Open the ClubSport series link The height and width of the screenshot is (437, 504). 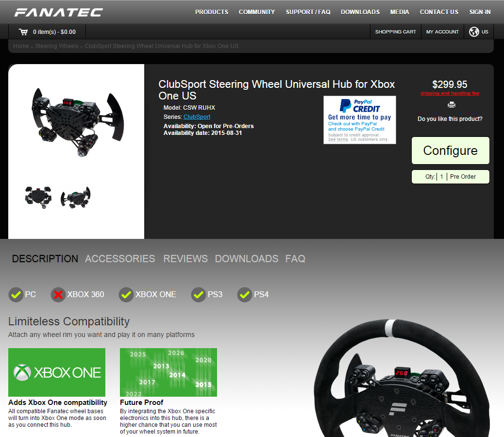[x=197, y=117]
